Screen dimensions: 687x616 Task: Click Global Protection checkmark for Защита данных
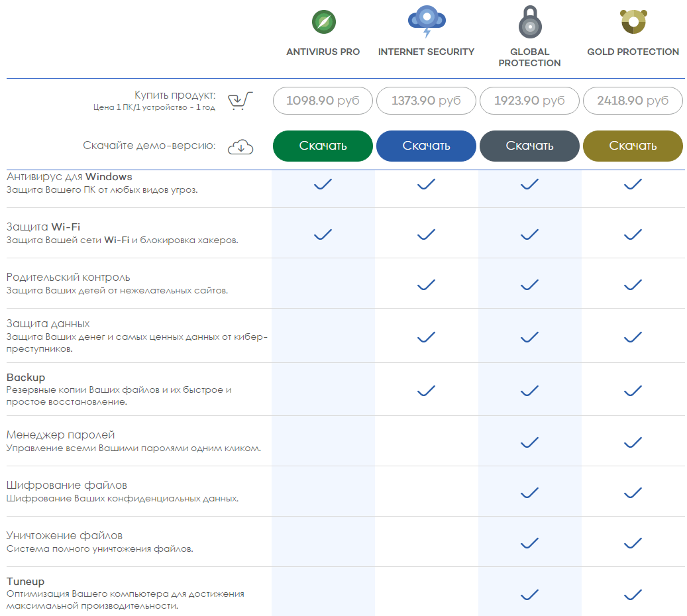point(530,337)
